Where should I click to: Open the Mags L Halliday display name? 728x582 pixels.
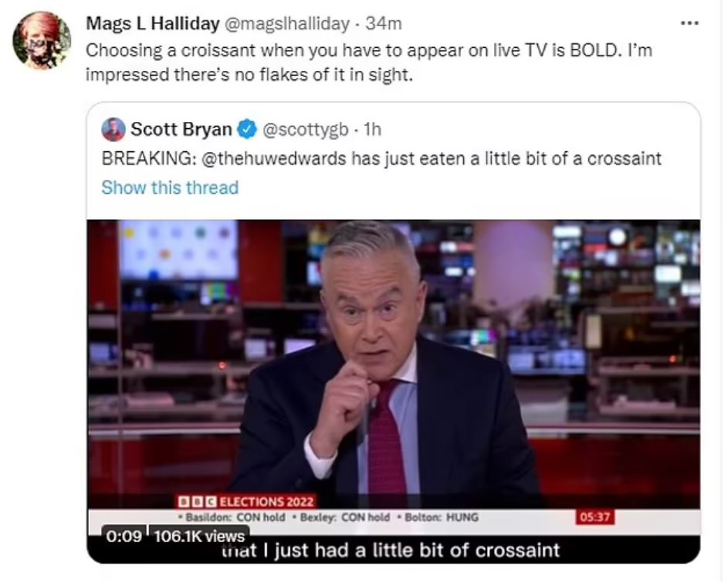153,23
